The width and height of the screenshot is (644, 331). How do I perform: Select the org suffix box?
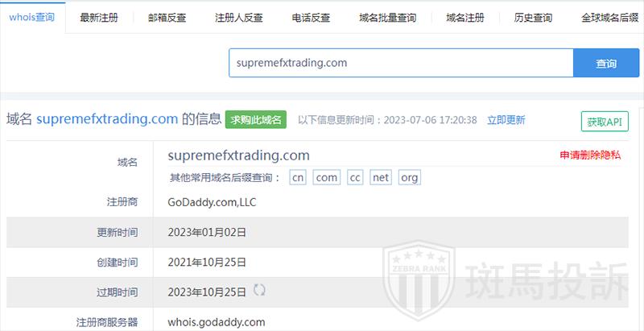pos(410,178)
